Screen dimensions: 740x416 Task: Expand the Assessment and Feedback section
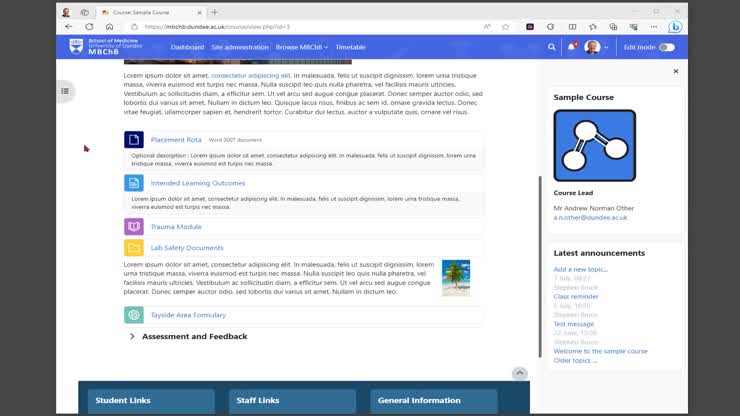[x=132, y=336]
